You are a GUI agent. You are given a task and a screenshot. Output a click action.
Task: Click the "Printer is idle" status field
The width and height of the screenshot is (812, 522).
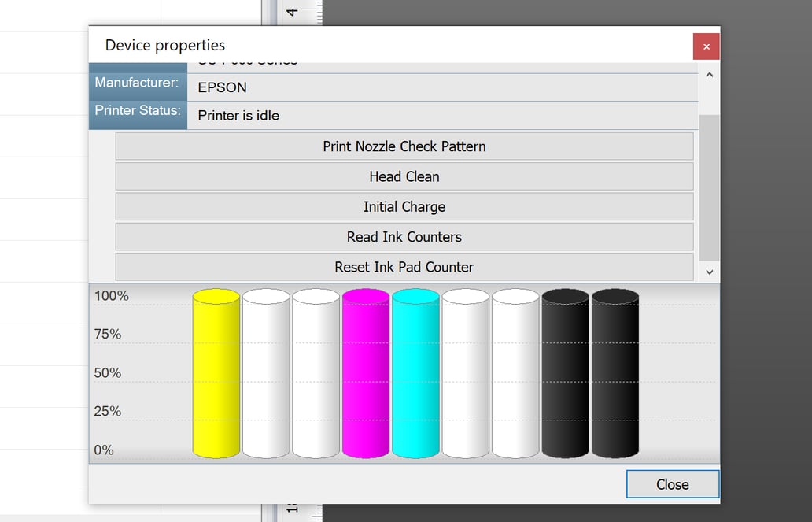[x=441, y=116]
